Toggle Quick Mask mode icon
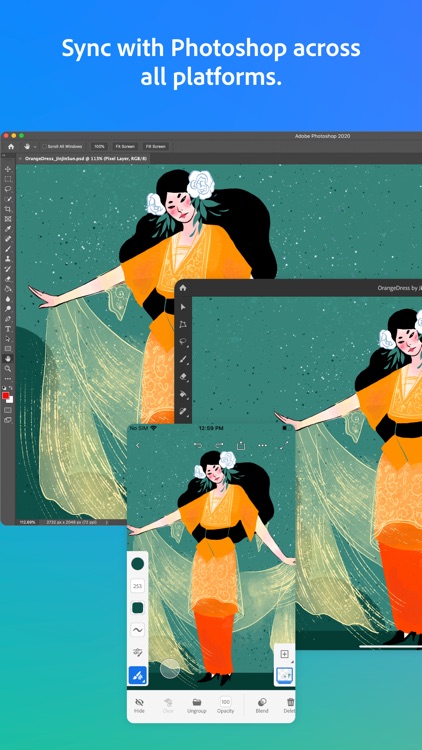Viewport: 422px width, 750px height. click(x=8, y=410)
